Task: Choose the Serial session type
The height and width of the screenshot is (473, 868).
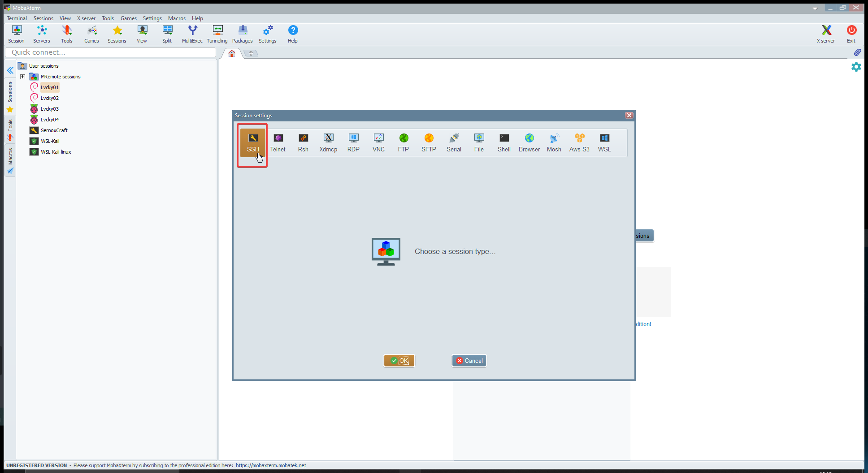Action: coord(454,142)
